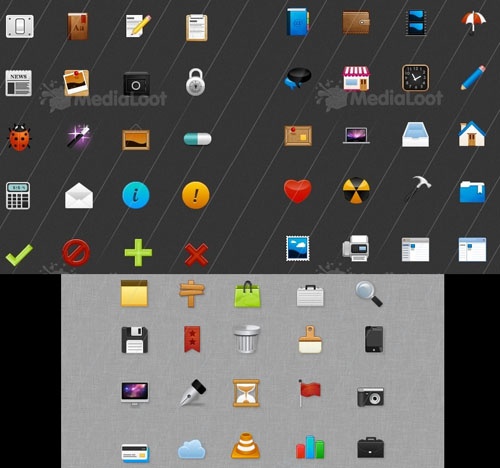Select the floppy disk save icon
500x468 pixels.
(x=135, y=340)
